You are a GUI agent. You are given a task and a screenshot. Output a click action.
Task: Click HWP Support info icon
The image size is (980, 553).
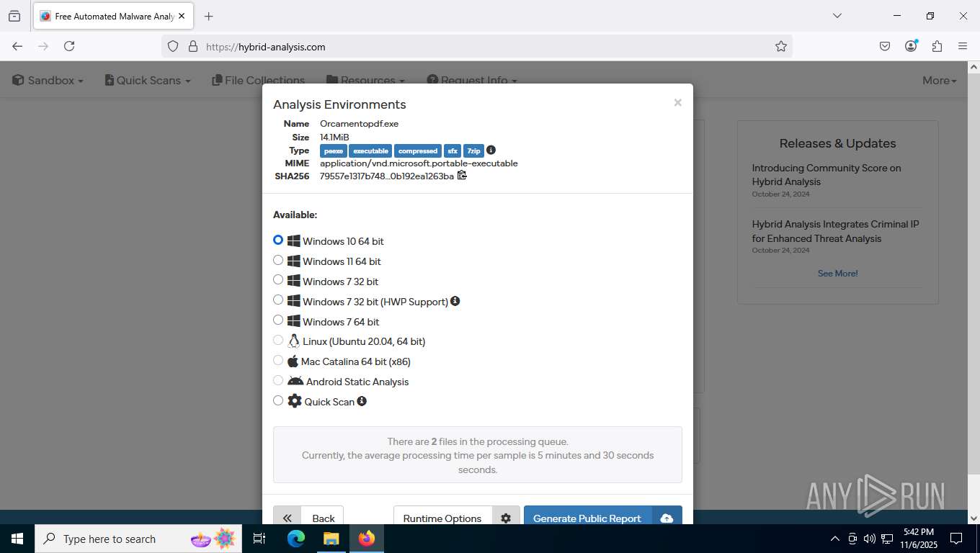click(x=455, y=301)
